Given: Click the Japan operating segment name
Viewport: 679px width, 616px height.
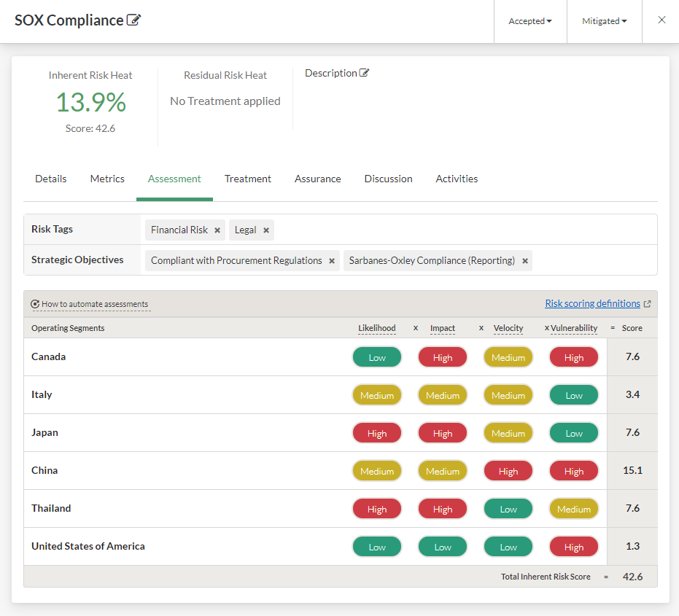Looking at the screenshot, I should coord(44,432).
